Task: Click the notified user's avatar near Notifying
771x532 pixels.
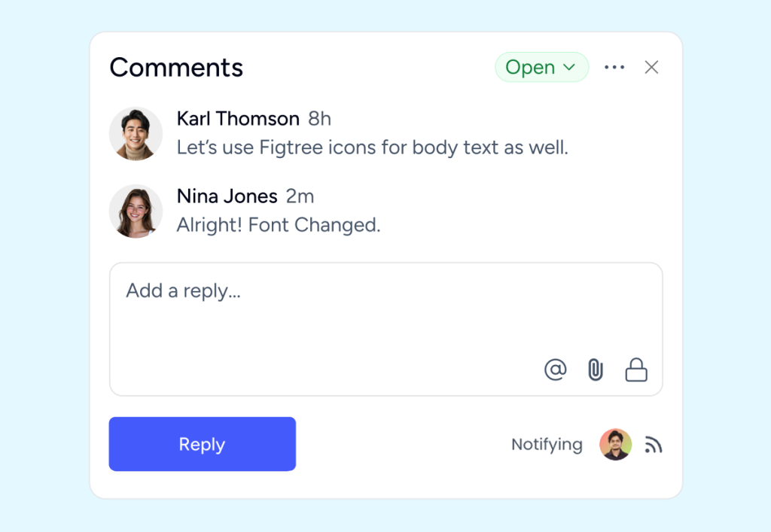Action: pyautogui.click(x=615, y=444)
